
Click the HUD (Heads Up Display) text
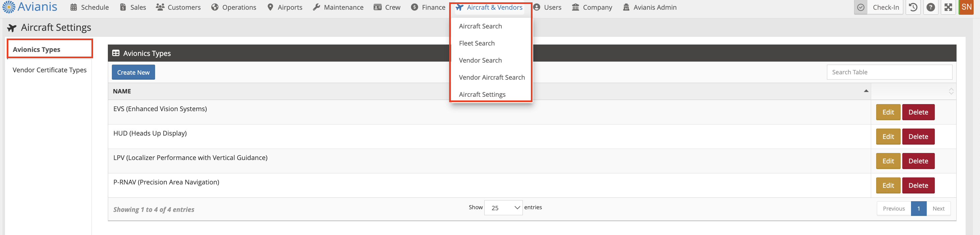150,133
